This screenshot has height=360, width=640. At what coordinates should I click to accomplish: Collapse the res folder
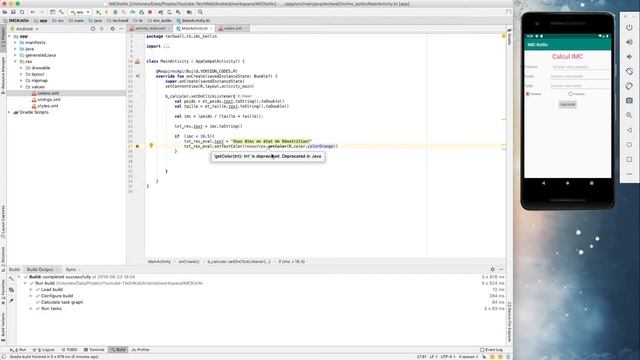(x=16, y=62)
